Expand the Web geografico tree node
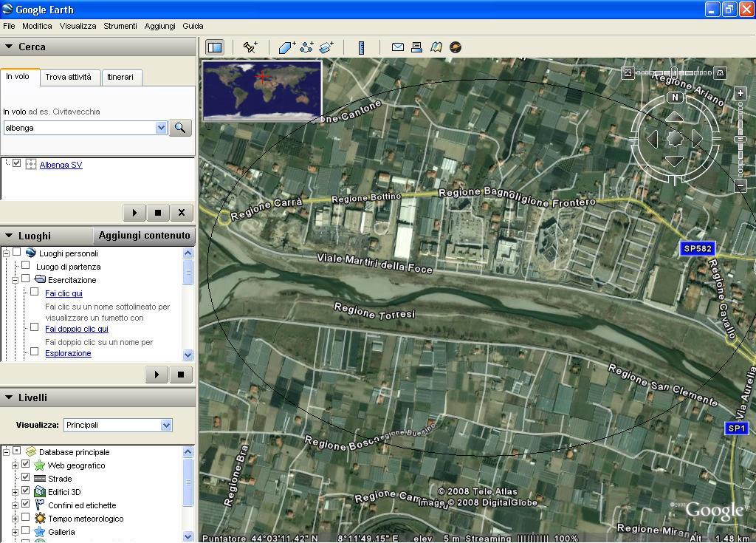Screen dimensions: 756x543 (15, 465)
